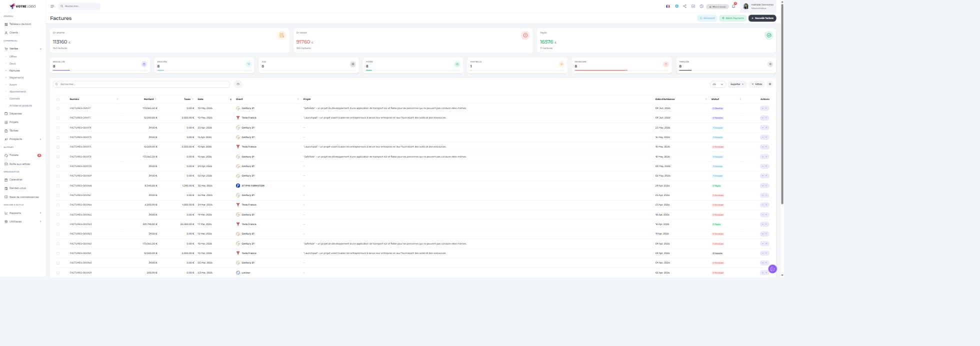Click the refresh icon next to table search
Viewport: 980px width, 346px height.
[238, 84]
